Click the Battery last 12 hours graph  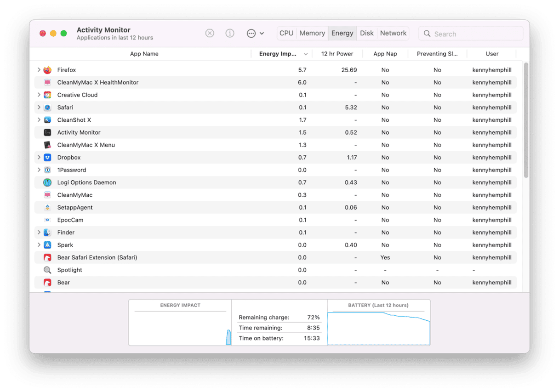379,328
